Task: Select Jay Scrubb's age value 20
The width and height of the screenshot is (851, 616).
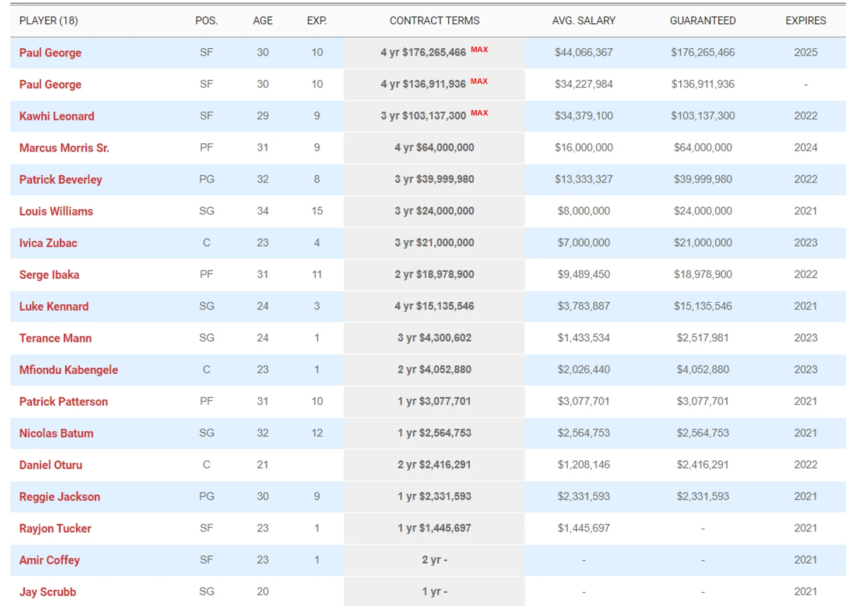Action: [263, 592]
